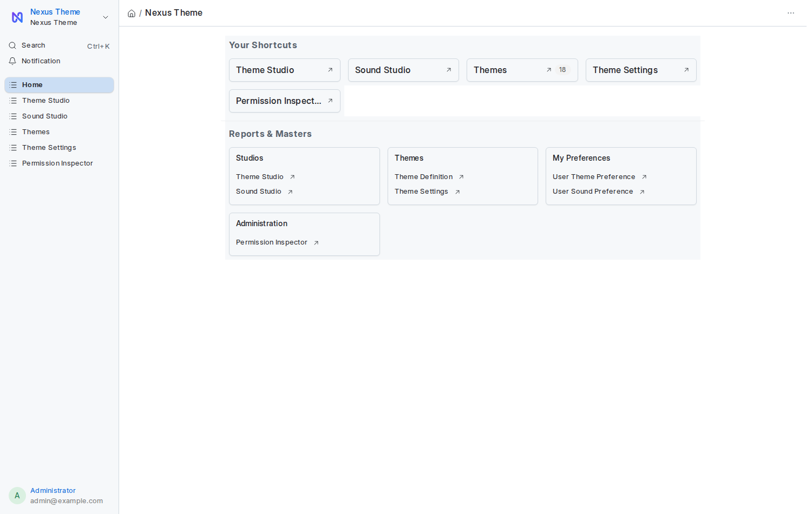
Task: Click the list icon beside sidebar Theme Settings
Action: coord(14,148)
